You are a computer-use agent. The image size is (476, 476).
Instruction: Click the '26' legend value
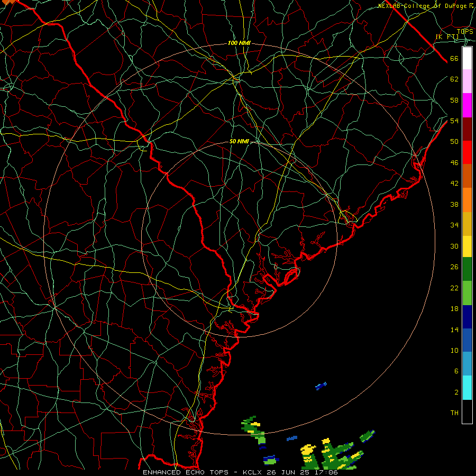454,267
